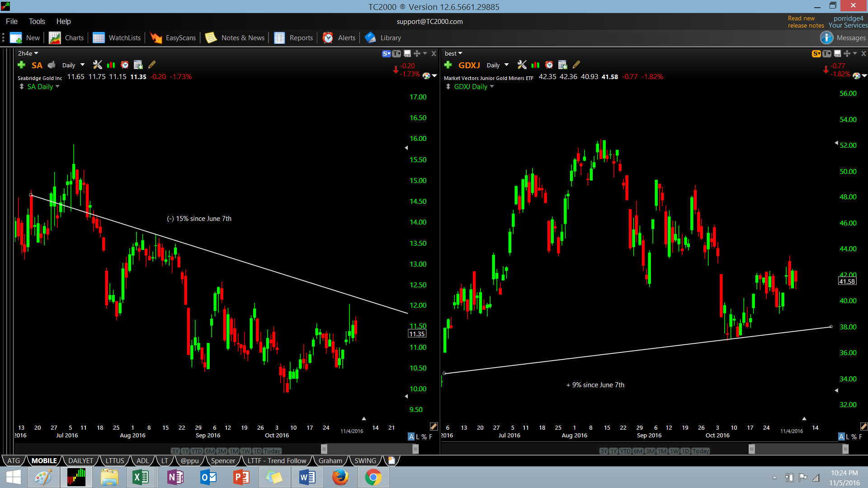
Task: Click add-indicator calendar icon on GDXJ chart
Action: (x=563, y=65)
